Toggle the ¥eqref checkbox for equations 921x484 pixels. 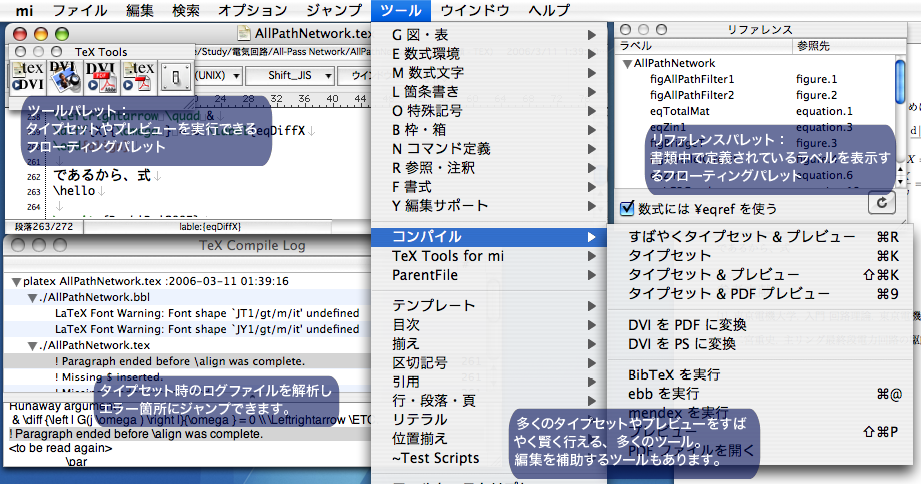627,208
